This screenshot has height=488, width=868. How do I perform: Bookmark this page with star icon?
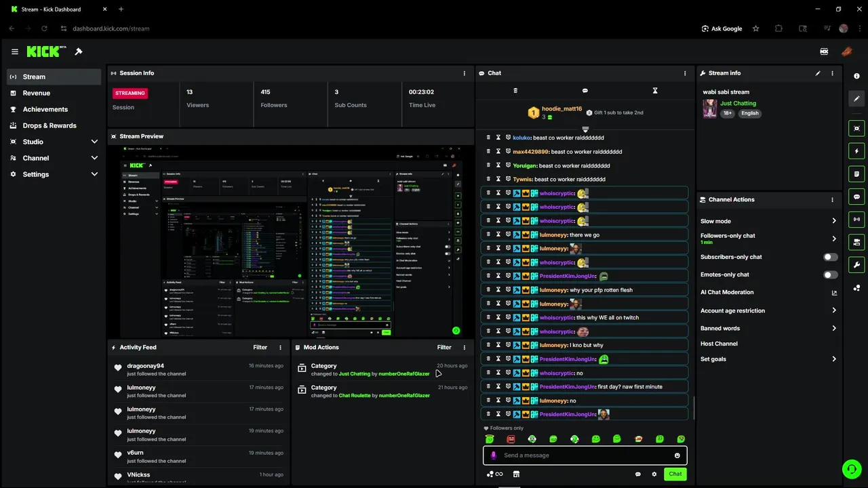tap(756, 28)
